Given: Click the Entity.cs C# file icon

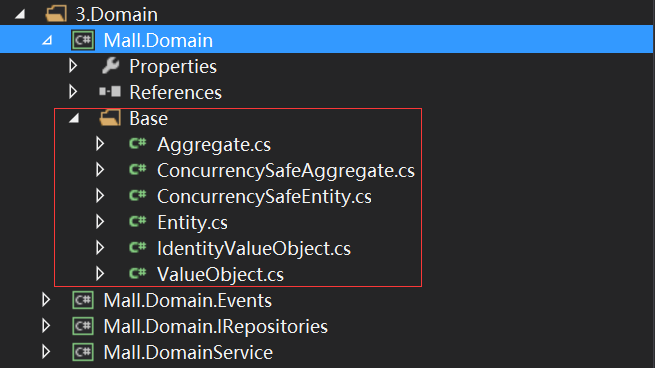Looking at the screenshot, I should pos(137,221).
